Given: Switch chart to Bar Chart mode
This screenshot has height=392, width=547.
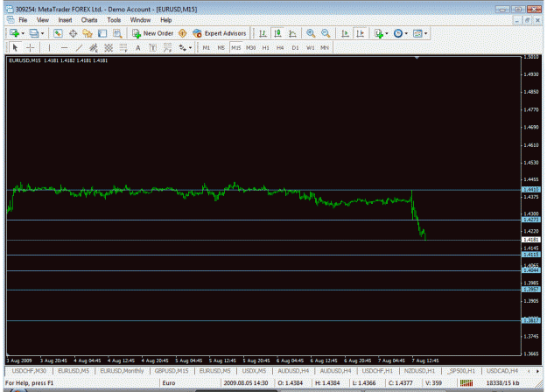Looking at the screenshot, I should click(263, 33).
